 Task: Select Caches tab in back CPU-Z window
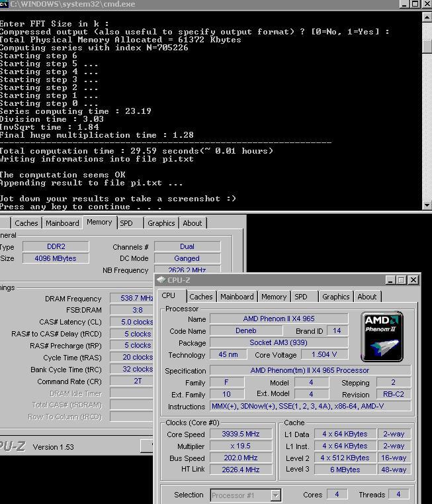pos(26,223)
